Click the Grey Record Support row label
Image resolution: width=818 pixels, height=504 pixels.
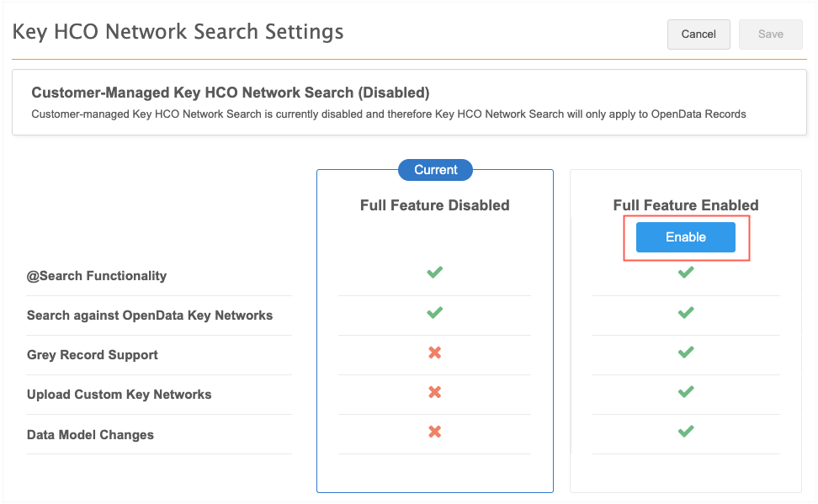point(93,355)
